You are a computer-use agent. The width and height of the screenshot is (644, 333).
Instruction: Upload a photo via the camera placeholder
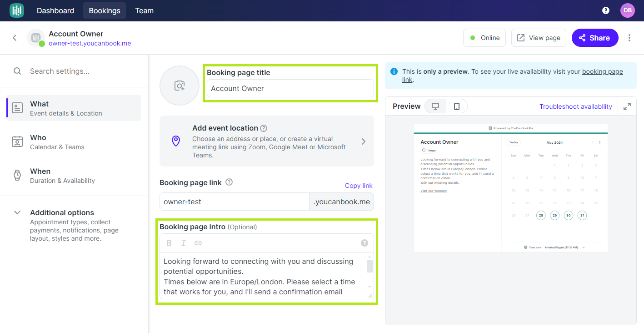coord(180,86)
